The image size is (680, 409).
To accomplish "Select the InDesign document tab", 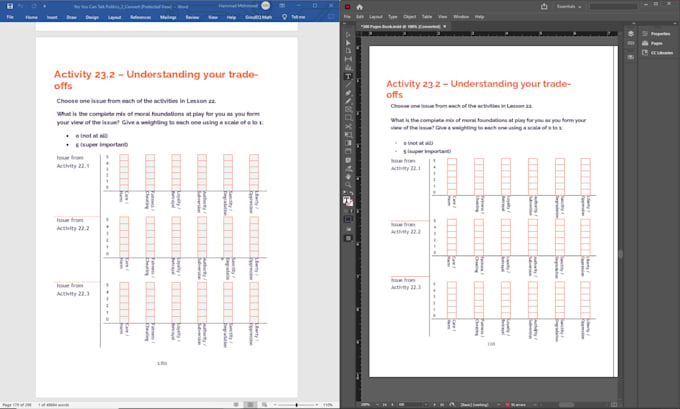I will [x=404, y=26].
